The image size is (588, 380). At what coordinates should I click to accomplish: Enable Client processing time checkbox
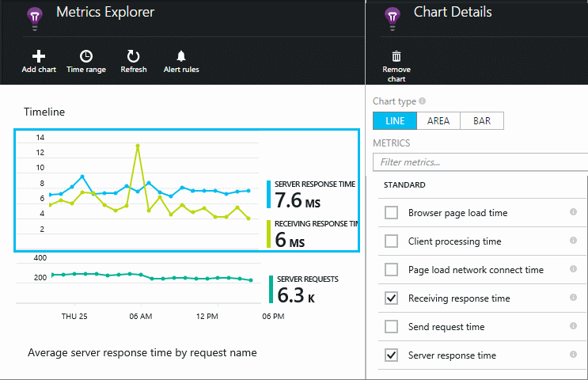pyautogui.click(x=392, y=241)
